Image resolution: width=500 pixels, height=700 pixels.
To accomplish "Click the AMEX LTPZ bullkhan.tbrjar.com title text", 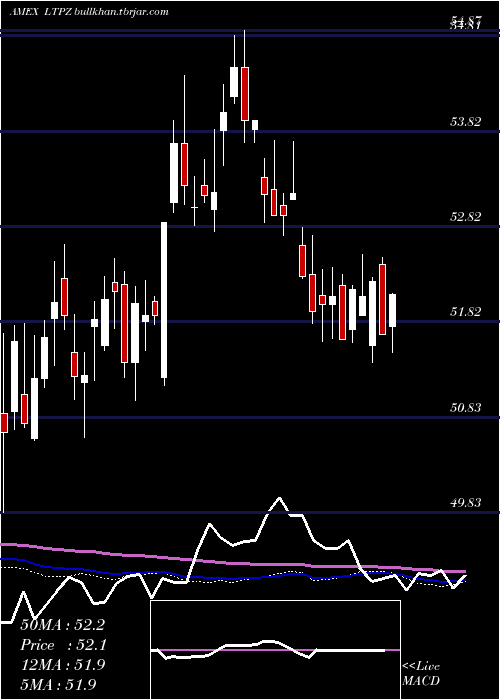I will coord(89,12).
